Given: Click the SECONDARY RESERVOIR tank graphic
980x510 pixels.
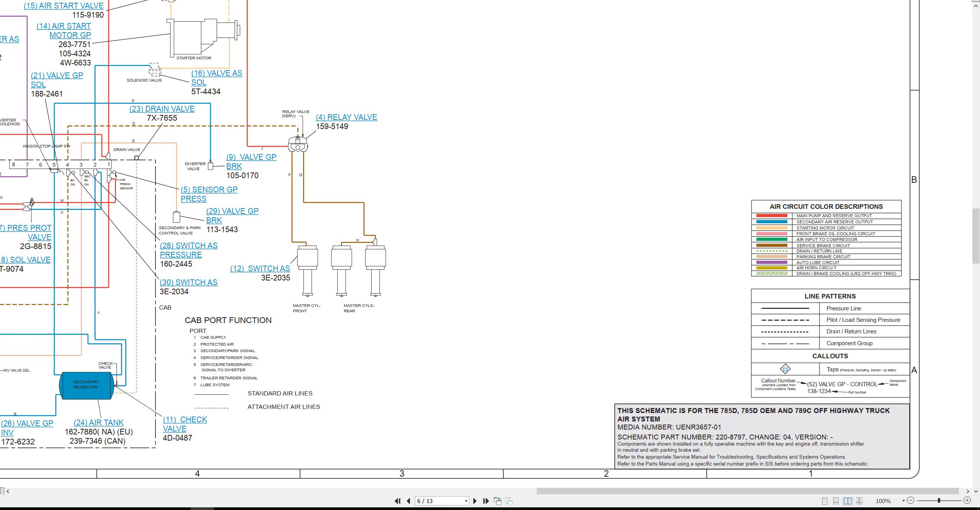Looking at the screenshot, I should (86, 385).
